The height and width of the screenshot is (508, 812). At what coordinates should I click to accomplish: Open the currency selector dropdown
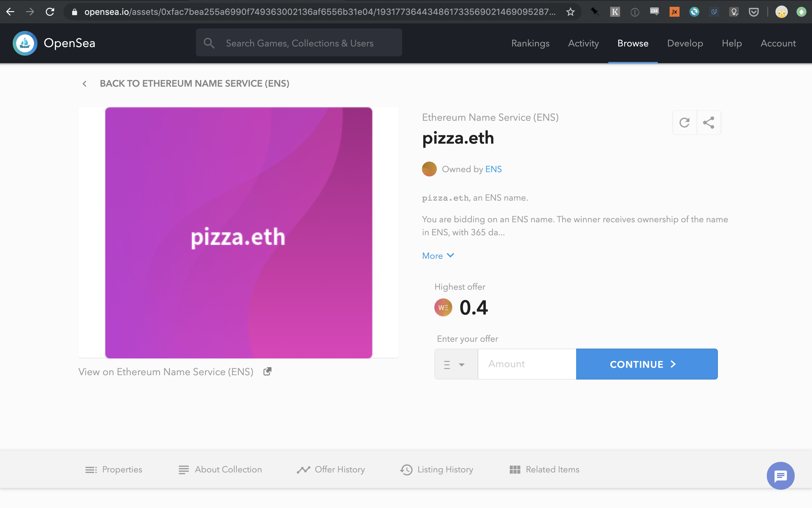pyautogui.click(x=456, y=364)
